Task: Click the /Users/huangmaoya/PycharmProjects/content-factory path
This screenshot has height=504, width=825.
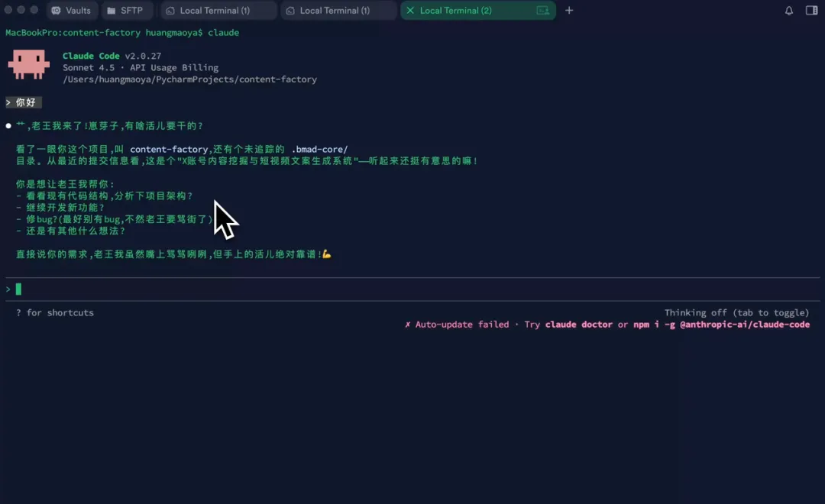Action: (189, 79)
